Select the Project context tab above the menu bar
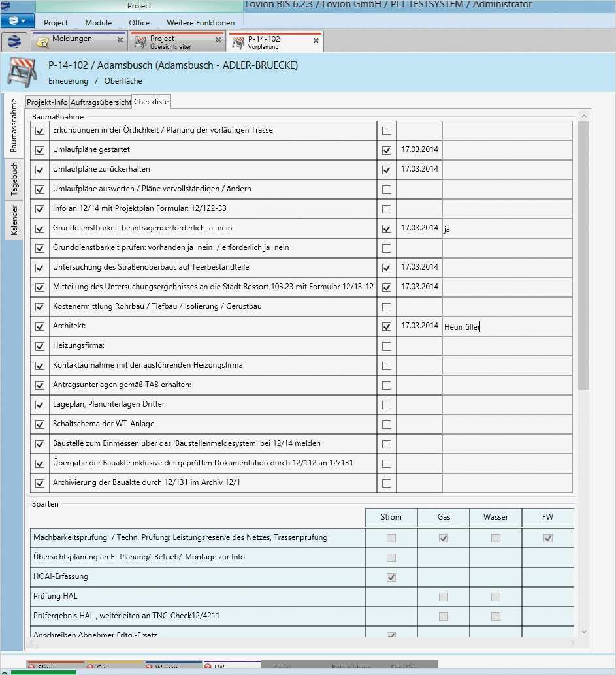The image size is (616, 675). (x=139, y=6)
